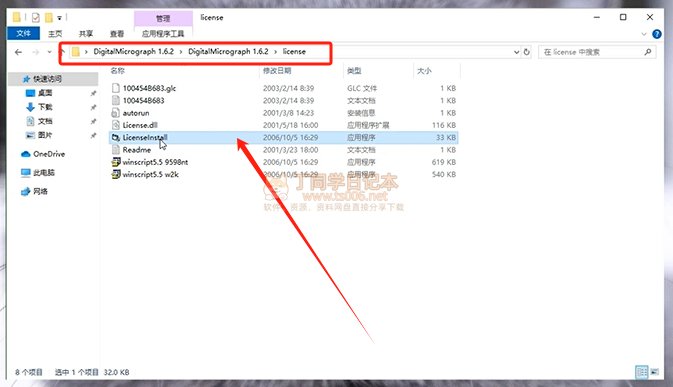Expand the address bar history dropdown

[516, 52]
